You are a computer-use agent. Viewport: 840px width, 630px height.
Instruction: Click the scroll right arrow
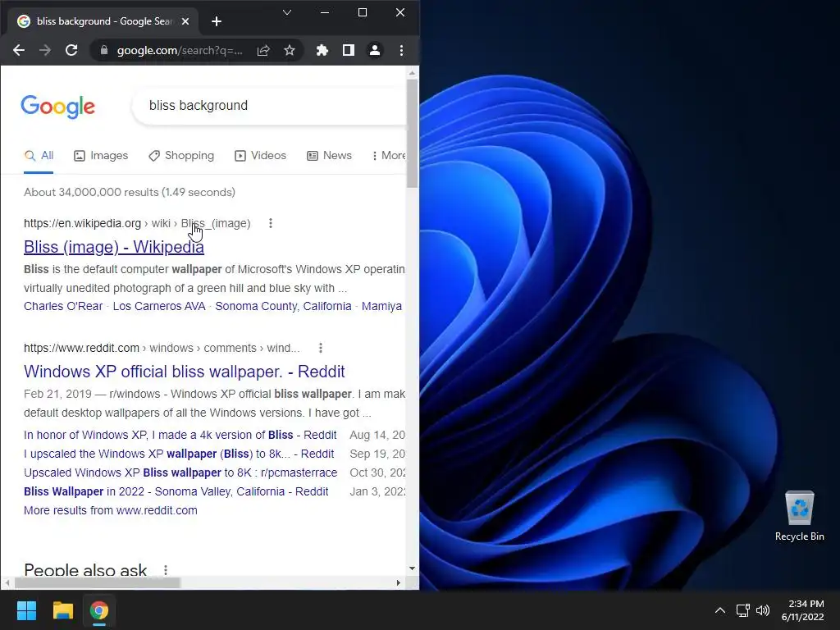[x=398, y=582]
